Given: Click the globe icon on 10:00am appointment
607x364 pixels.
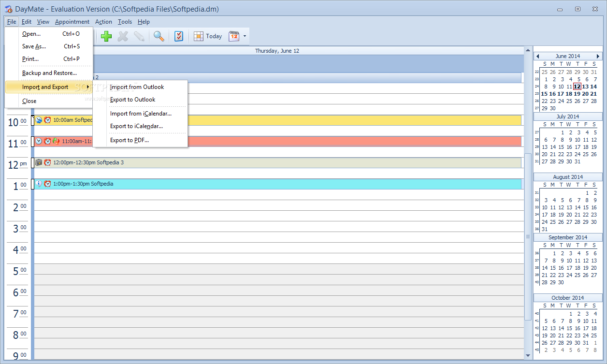Looking at the screenshot, I should tap(39, 120).
